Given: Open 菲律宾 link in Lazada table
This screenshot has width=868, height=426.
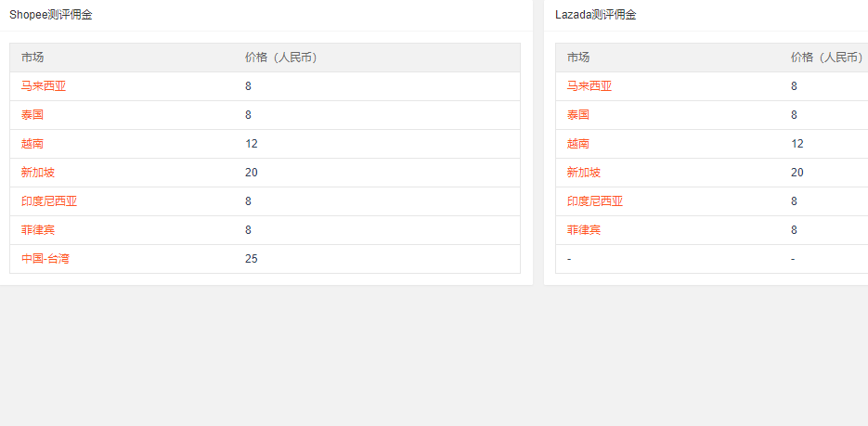Looking at the screenshot, I should pyautogui.click(x=584, y=230).
